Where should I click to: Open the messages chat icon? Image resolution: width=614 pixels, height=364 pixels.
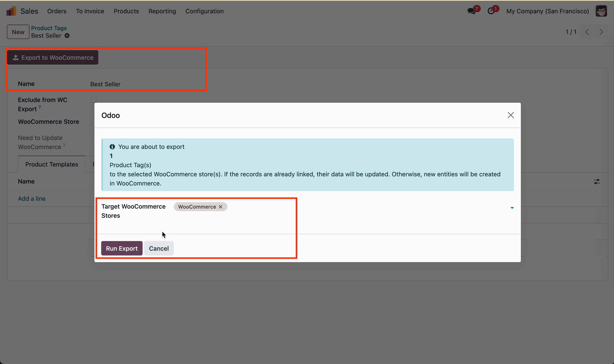(x=471, y=11)
